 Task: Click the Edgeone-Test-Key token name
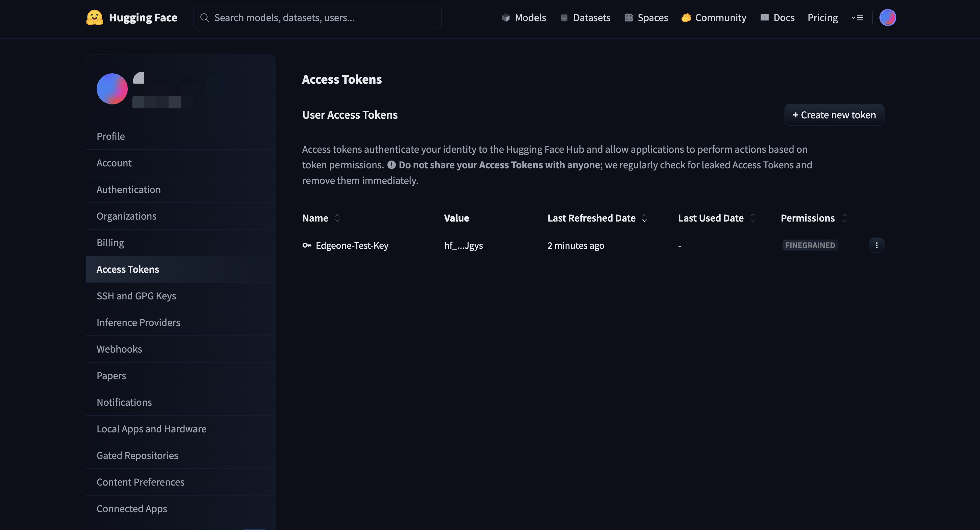point(352,246)
